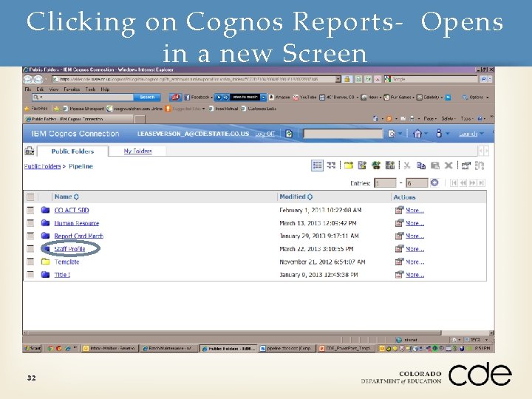The width and height of the screenshot is (532, 399).
Task: Click Public Folders breadcrumb link
Action: point(42,166)
